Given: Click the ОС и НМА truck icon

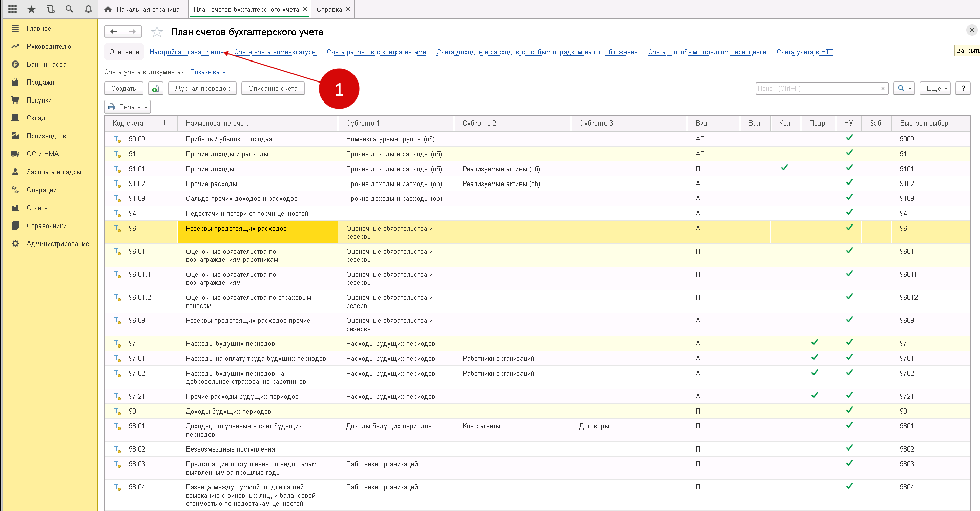Looking at the screenshot, I should (15, 154).
